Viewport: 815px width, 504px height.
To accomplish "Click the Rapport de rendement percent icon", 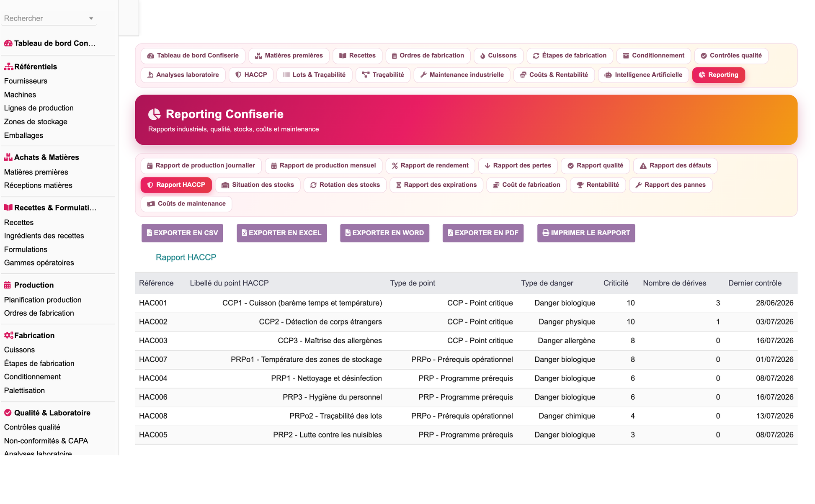I will click(x=395, y=166).
